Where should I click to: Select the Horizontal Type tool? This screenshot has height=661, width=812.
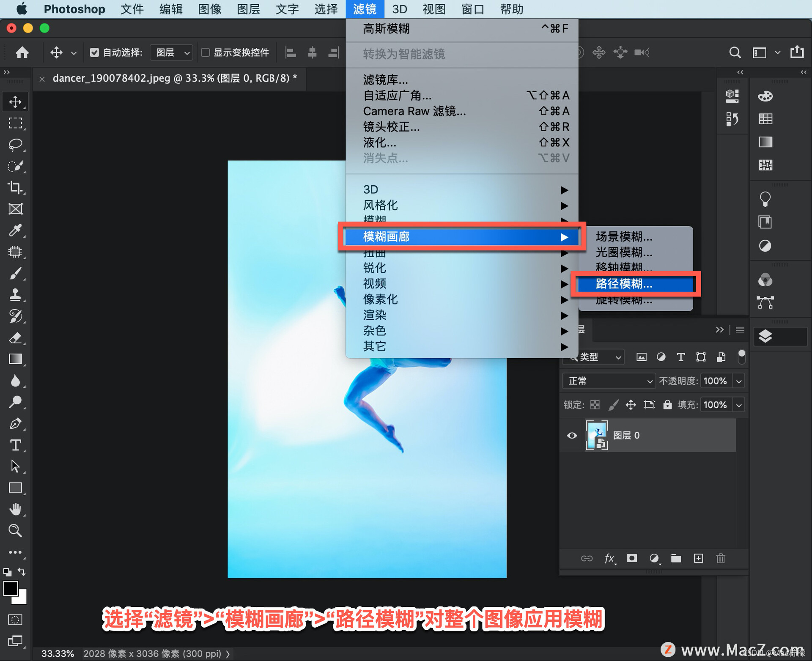click(15, 445)
